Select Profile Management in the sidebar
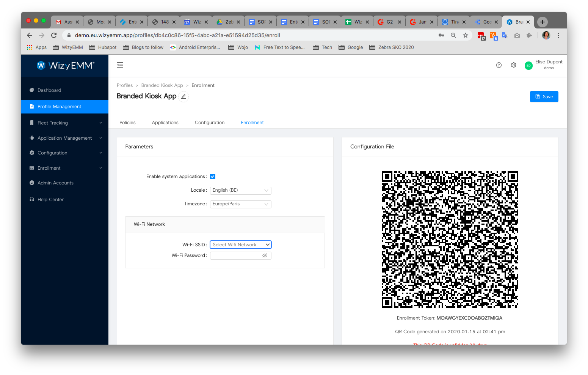This screenshot has height=375, width=588. tap(65, 107)
